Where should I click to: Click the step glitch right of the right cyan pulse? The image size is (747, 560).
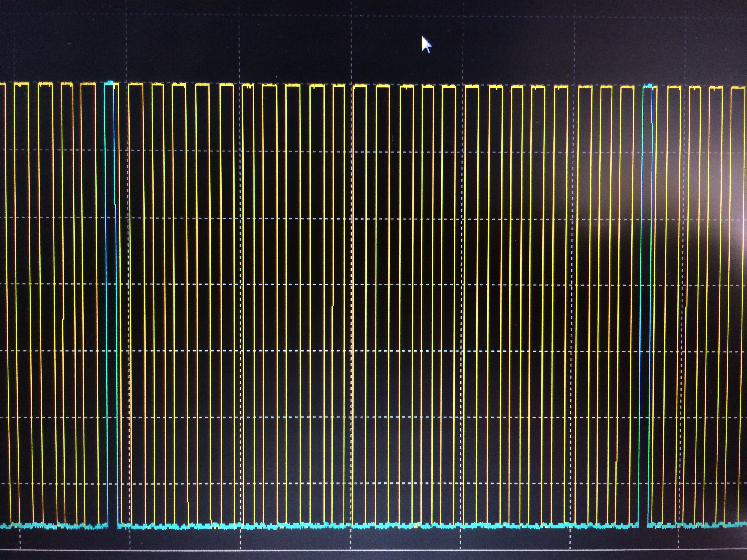coord(686,307)
